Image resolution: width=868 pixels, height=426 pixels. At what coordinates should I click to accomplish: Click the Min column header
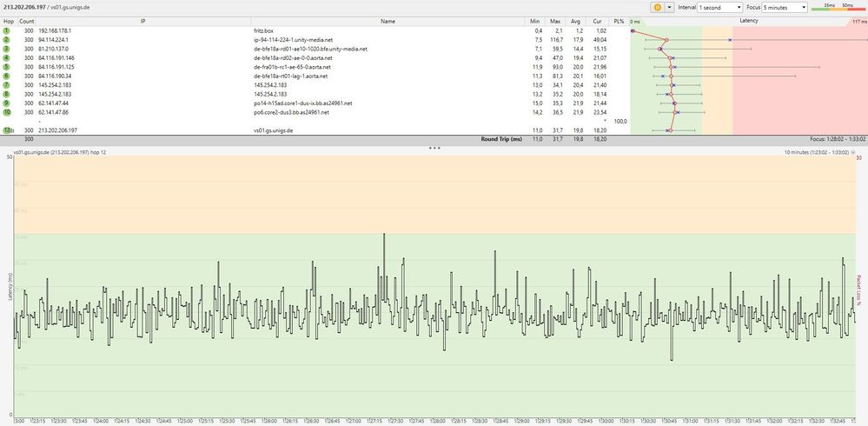point(534,21)
